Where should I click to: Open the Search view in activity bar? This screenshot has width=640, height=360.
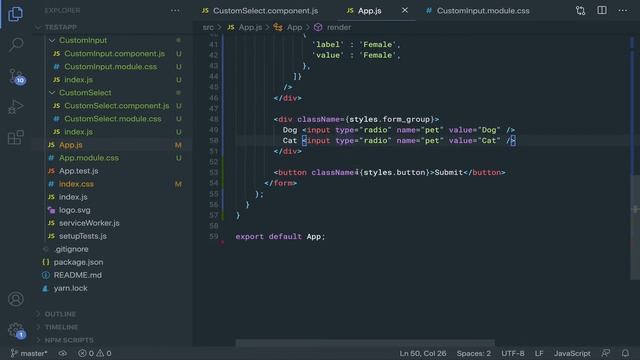[16, 44]
